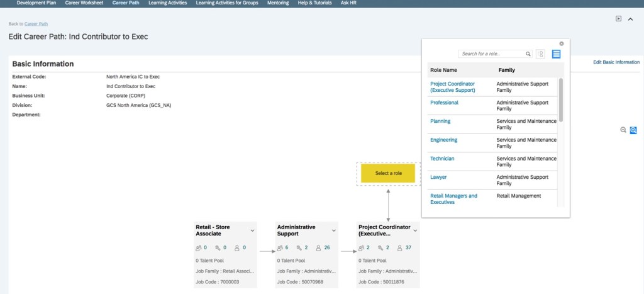Open Administrative Support card dropdown chevron

pos(334,230)
